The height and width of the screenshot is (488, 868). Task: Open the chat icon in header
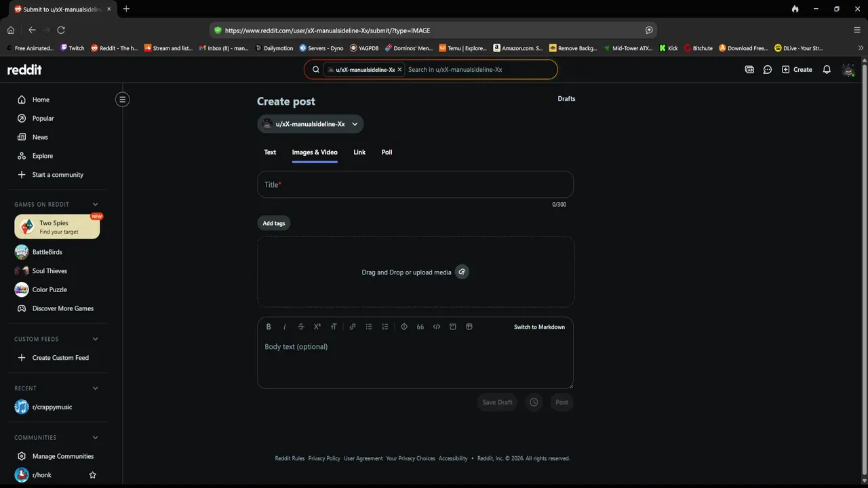click(x=768, y=69)
